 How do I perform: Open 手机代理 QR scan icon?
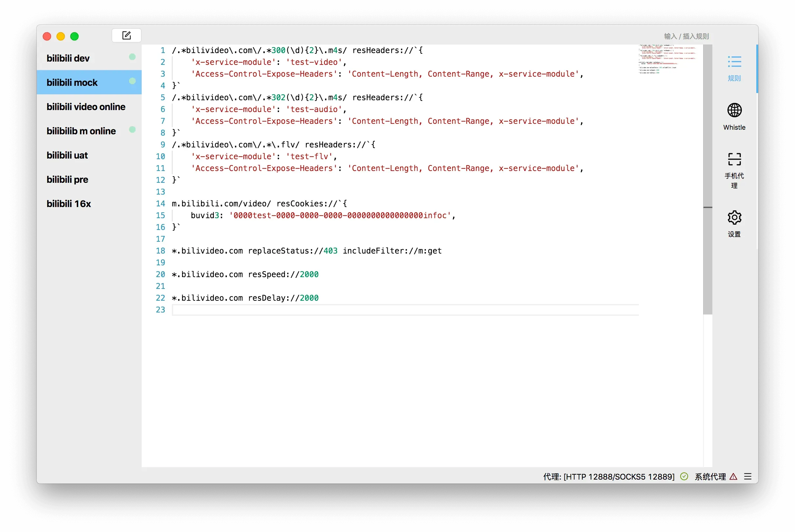click(x=734, y=159)
